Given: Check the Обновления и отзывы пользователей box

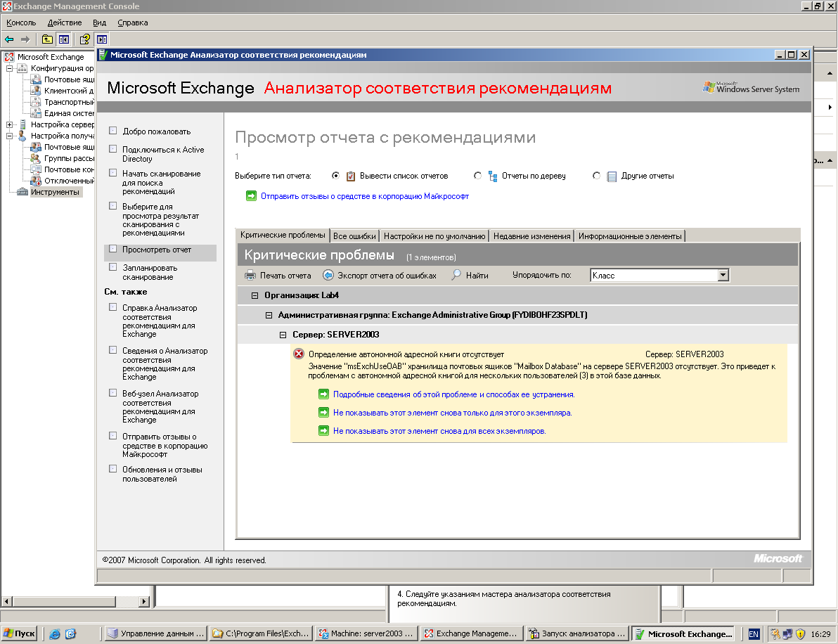Looking at the screenshot, I should click(x=112, y=469).
